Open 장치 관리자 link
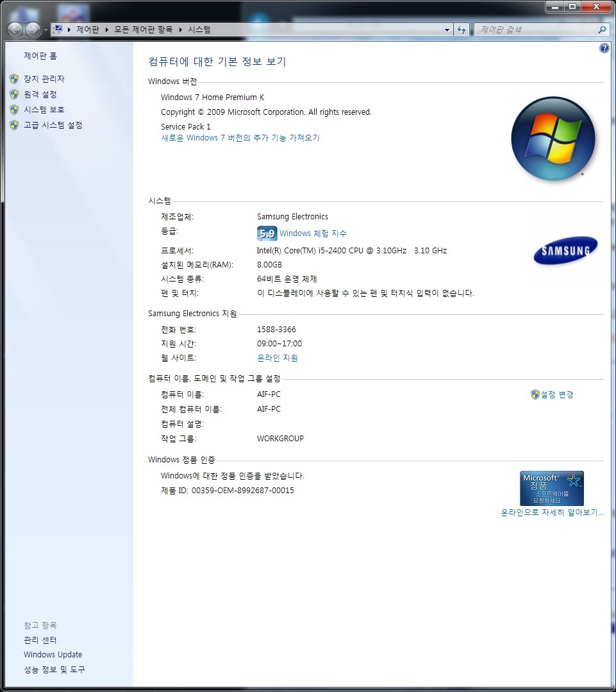This screenshot has width=616, height=692. click(x=44, y=79)
